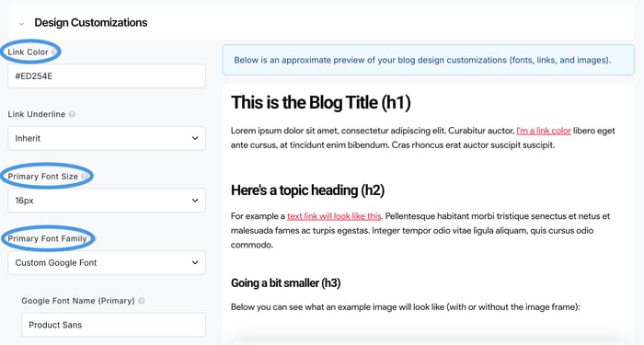The height and width of the screenshot is (345, 644).
Task: Click the Primary Font Size help icon
Action: pos(85,177)
